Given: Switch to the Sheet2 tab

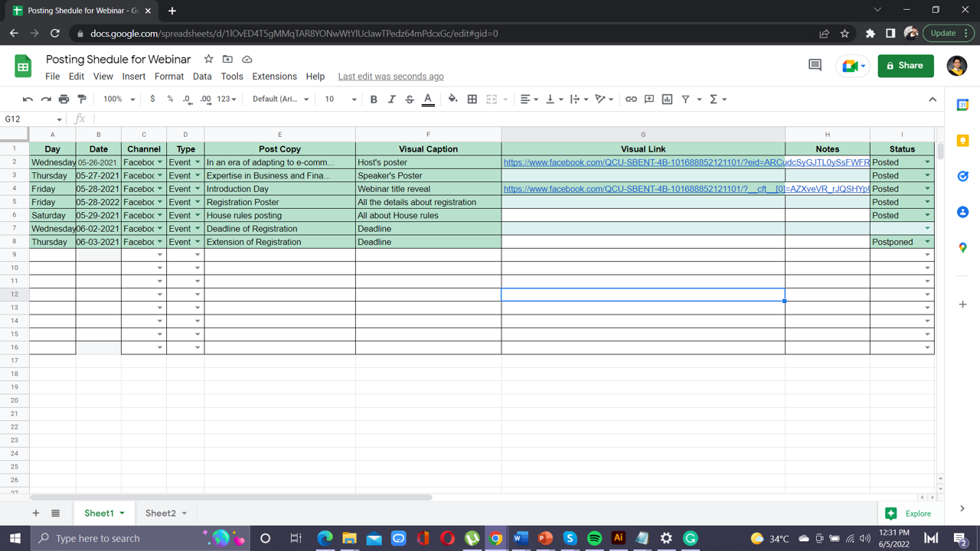Looking at the screenshot, I should [161, 513].
